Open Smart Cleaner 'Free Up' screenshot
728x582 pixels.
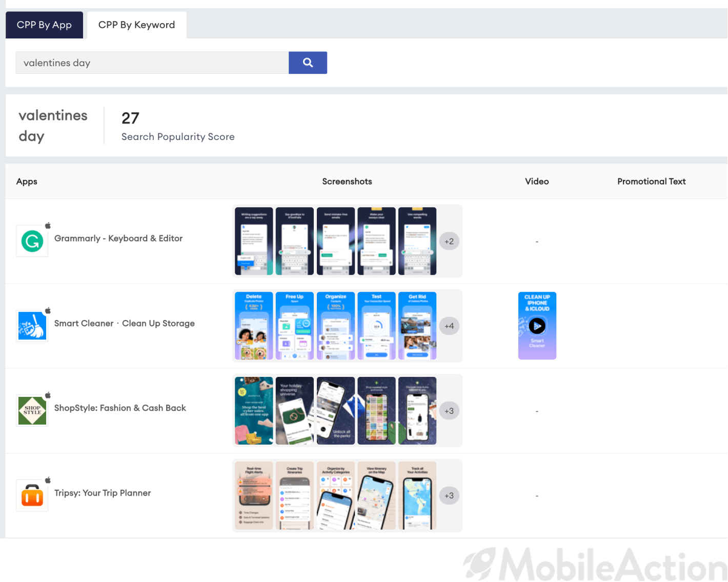pos(295,326)
